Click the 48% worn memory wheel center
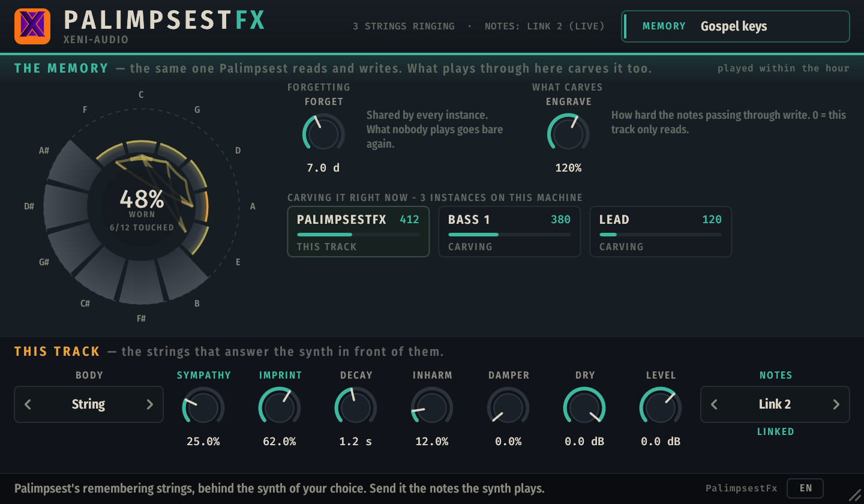Viewport: 864px width, 504px height. (142, 207)
